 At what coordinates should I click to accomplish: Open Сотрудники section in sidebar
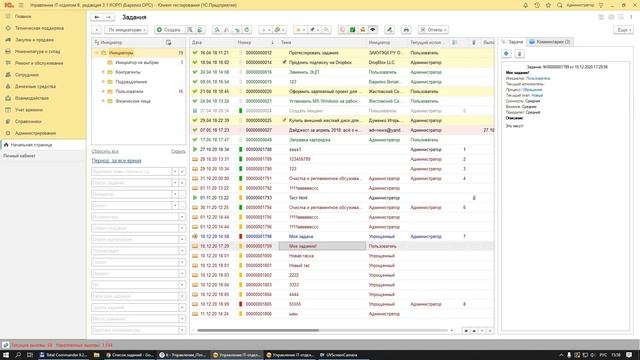point(27,75)
